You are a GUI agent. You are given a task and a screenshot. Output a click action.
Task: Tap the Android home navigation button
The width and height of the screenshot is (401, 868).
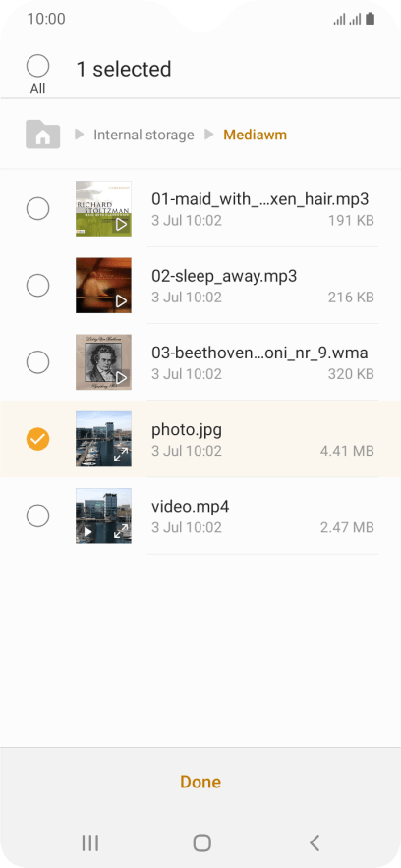coord(201,843)
